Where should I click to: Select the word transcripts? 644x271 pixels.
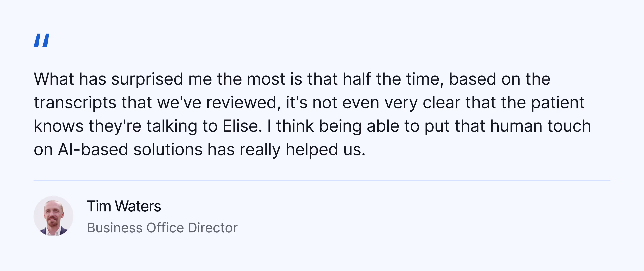pyautogui.click(x=75, y=103)
